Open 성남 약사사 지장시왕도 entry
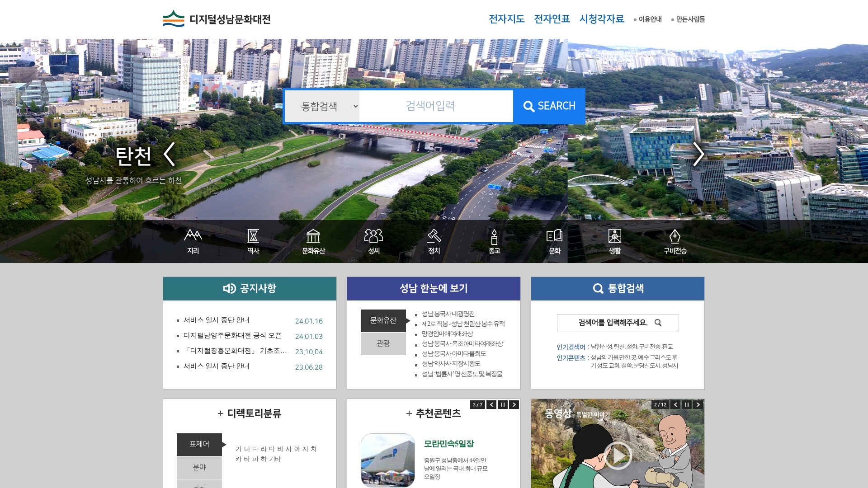This screenshot has width=868, height=488. 451,364
